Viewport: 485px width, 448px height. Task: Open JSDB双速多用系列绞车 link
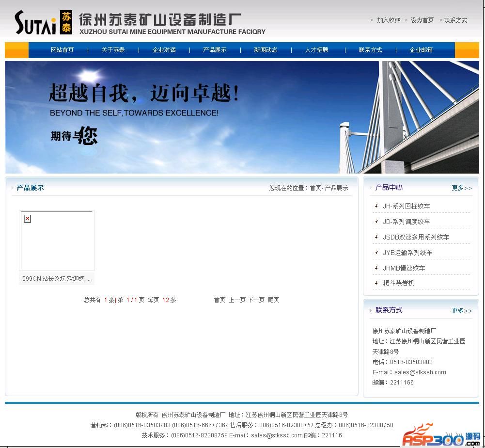(x=416, y=237)
